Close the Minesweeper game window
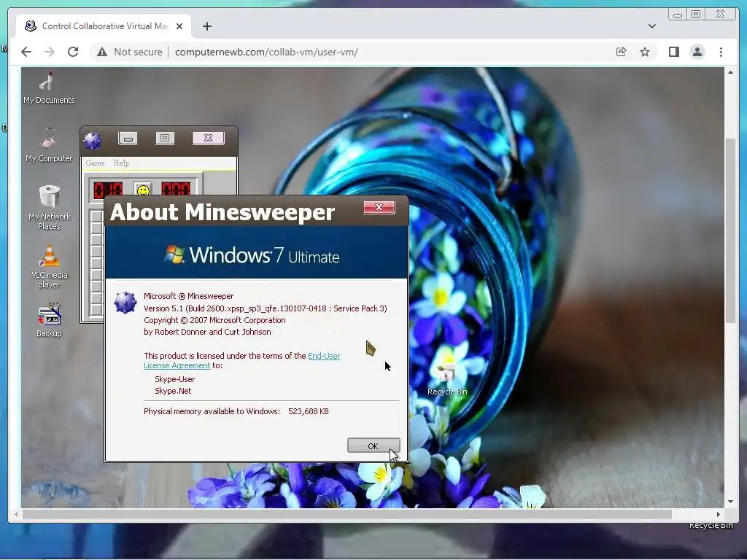The image size is (747, 560). 208,138
